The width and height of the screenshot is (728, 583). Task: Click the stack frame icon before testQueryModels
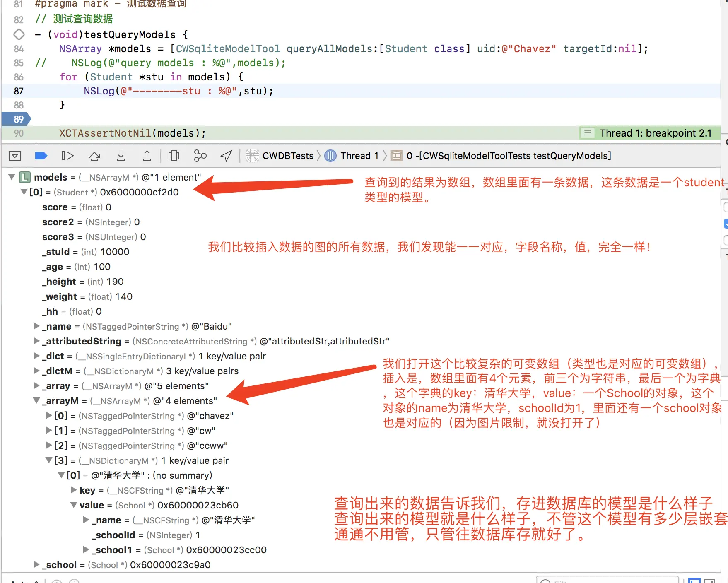pyautogui.click(x=397, y=156)
